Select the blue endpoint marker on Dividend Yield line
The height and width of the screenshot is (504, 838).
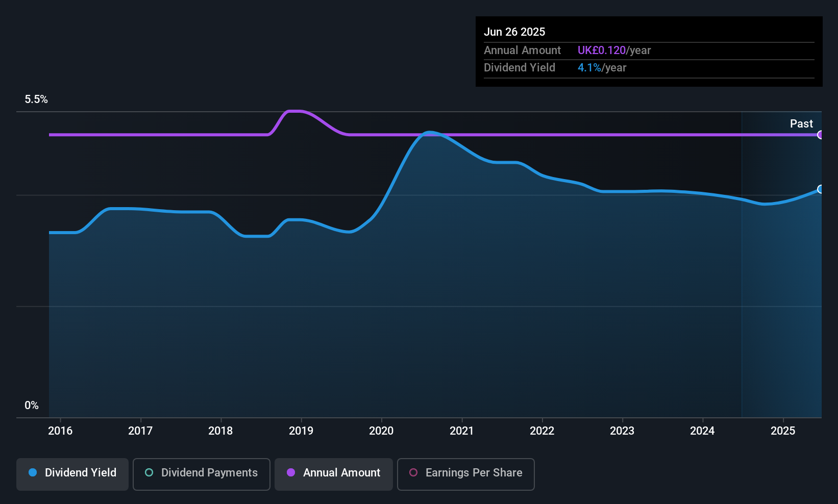(820, 189)
